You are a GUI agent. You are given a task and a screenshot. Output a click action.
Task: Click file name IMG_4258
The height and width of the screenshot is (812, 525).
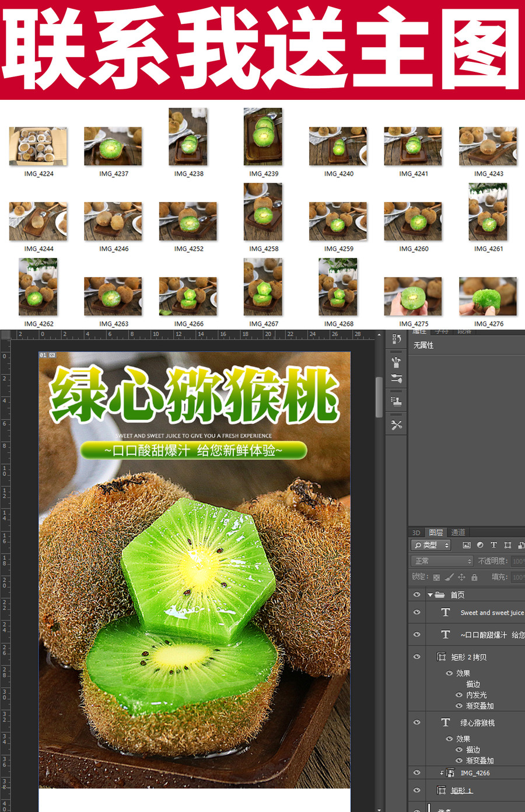coord(264,249)
